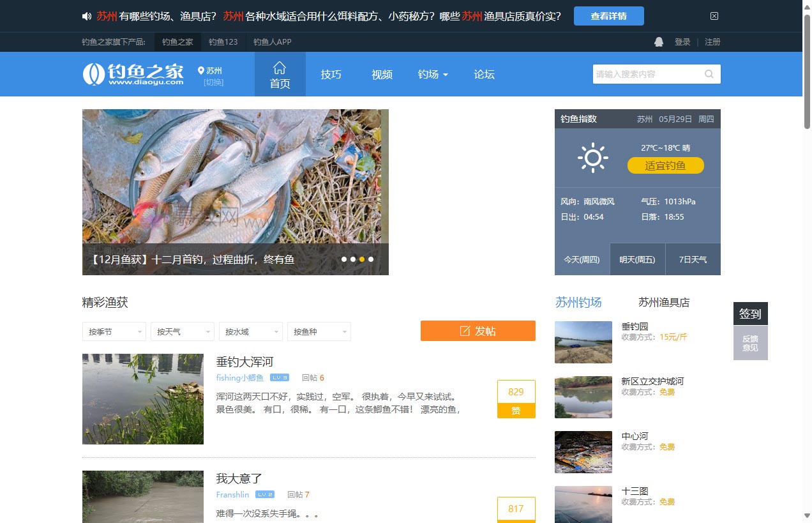
Task: Select the first carousel indicator dot
Action: [x=344, y=259]
